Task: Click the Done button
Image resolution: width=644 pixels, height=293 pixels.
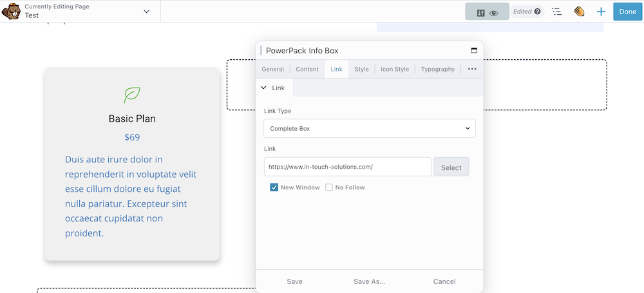Action: click(x=627, y=12)
